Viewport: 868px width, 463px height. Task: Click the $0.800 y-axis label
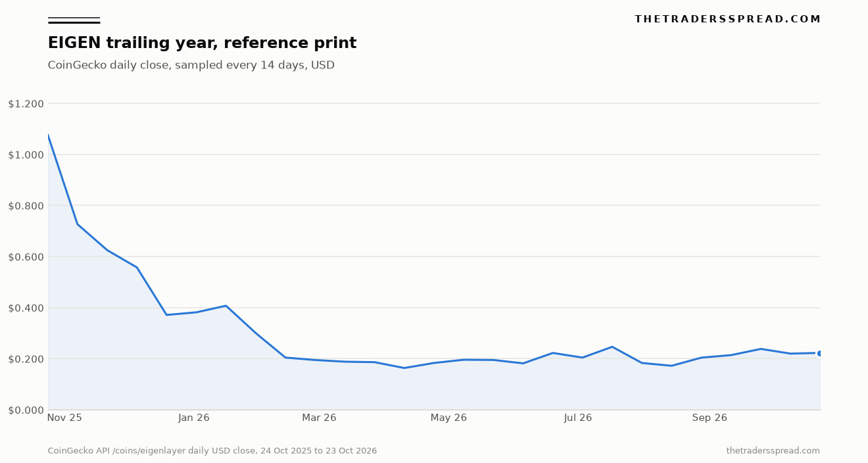pos(26,206)
